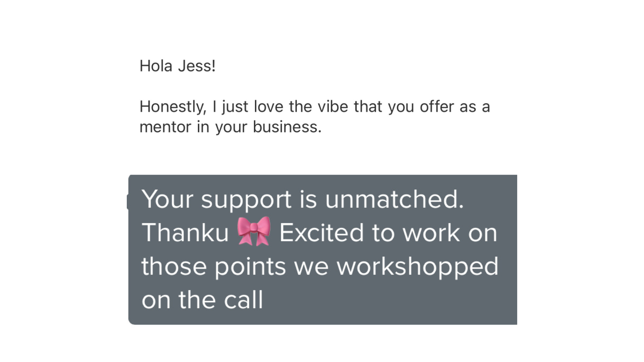The height and width of the screenshot is (362, 644).
Task: Select "on the call" final bubble line
Action: 202,299
